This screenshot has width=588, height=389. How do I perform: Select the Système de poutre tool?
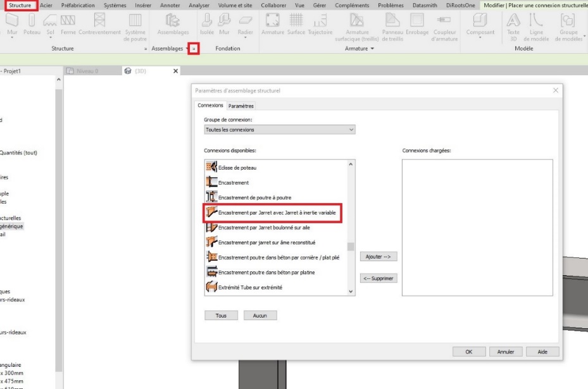pyautogui.click(x=135, y=27)
